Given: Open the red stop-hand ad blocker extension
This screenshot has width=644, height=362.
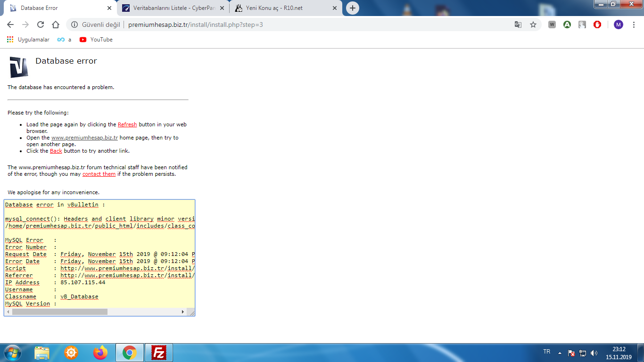Looking at the screenshot, I should click(x=597, y=25).
